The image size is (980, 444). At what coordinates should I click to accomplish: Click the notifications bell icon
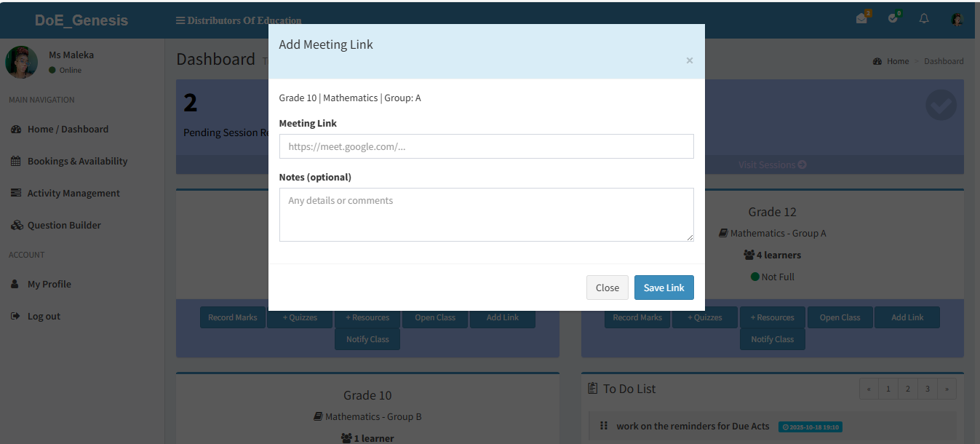(x=924, y=19)
